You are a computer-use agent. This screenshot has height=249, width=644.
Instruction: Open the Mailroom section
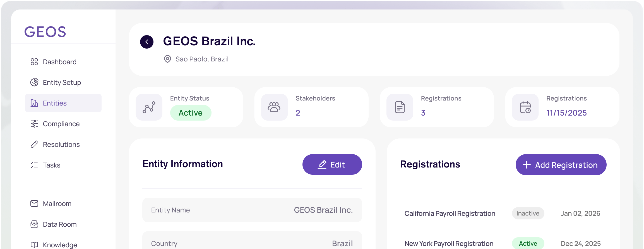[57, 203]
